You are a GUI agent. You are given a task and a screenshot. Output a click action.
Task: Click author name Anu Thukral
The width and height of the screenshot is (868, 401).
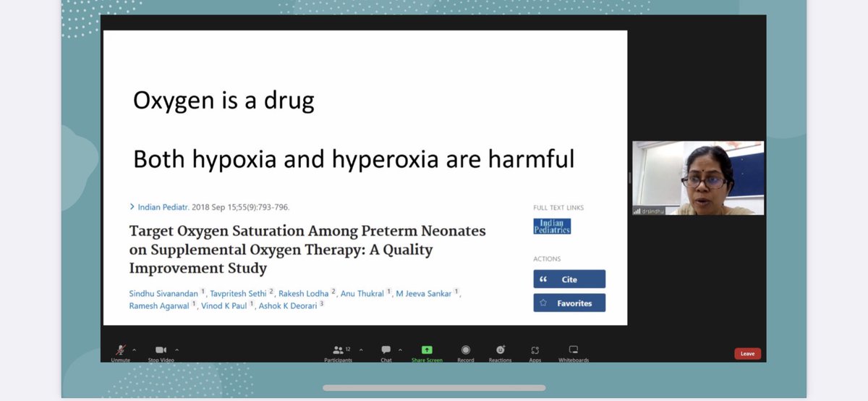pyautogui.click(x=362, y=293)
